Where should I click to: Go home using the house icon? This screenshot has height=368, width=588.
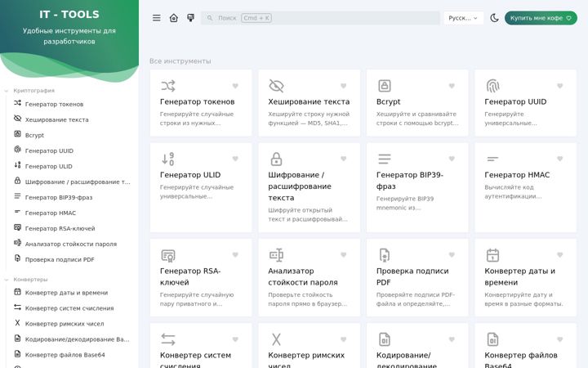click(174, 18)
